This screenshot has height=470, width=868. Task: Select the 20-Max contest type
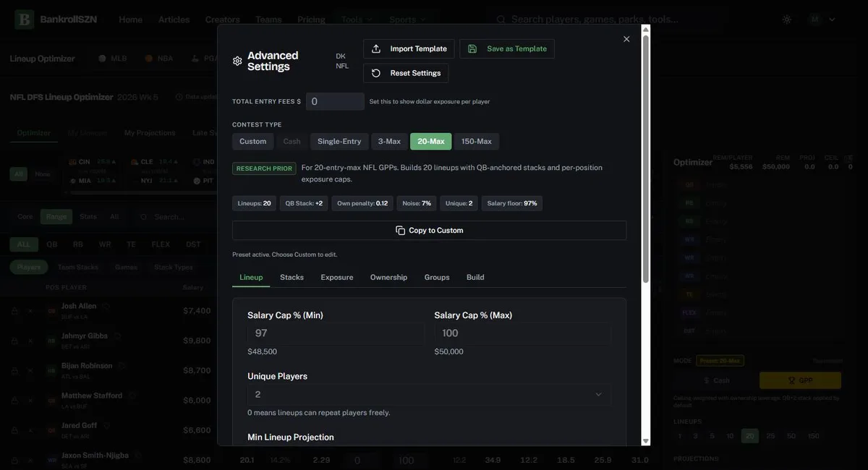click(x=431, y=142)
